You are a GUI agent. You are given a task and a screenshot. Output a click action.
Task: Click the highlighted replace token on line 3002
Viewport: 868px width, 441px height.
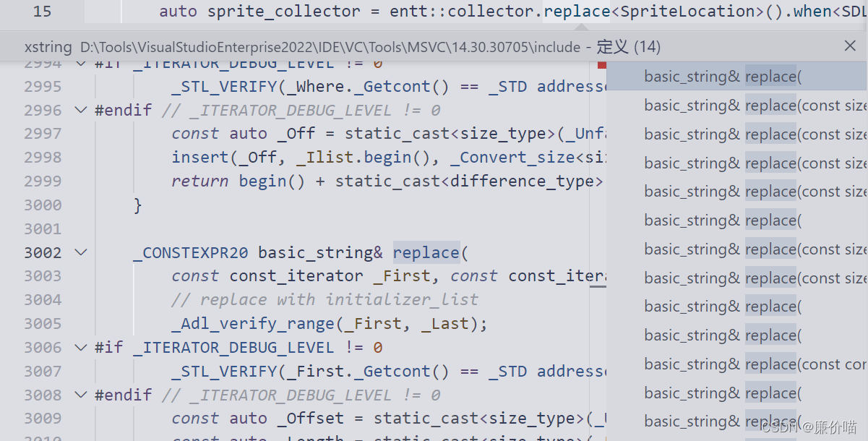[x=426, y=252]
